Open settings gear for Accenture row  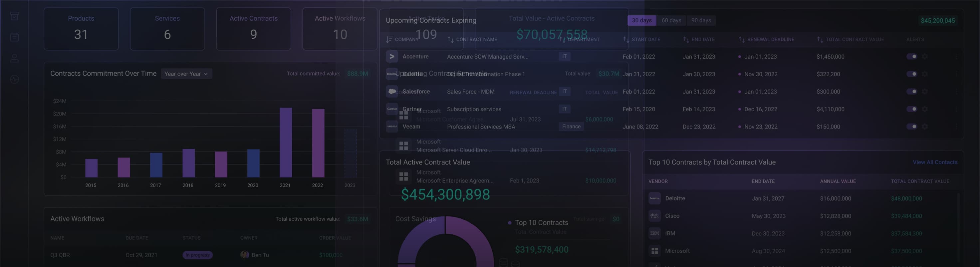[925, 56]
